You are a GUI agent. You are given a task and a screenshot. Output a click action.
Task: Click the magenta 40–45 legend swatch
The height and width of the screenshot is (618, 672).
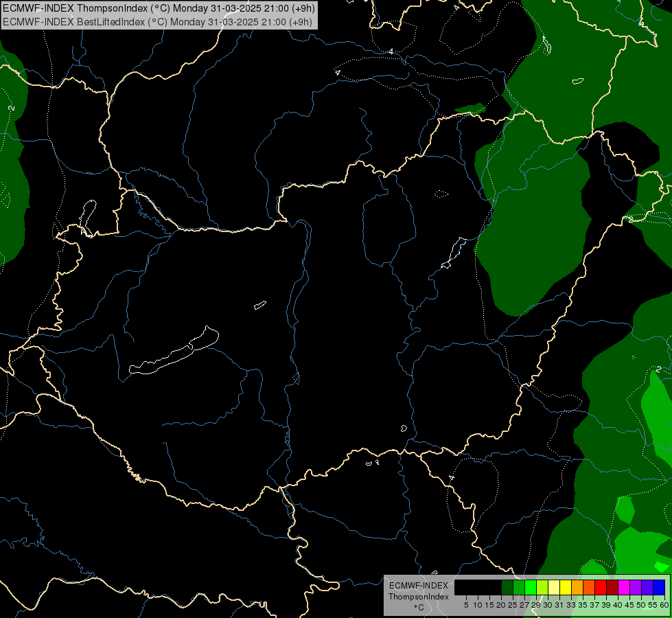[x=624, y=587]
